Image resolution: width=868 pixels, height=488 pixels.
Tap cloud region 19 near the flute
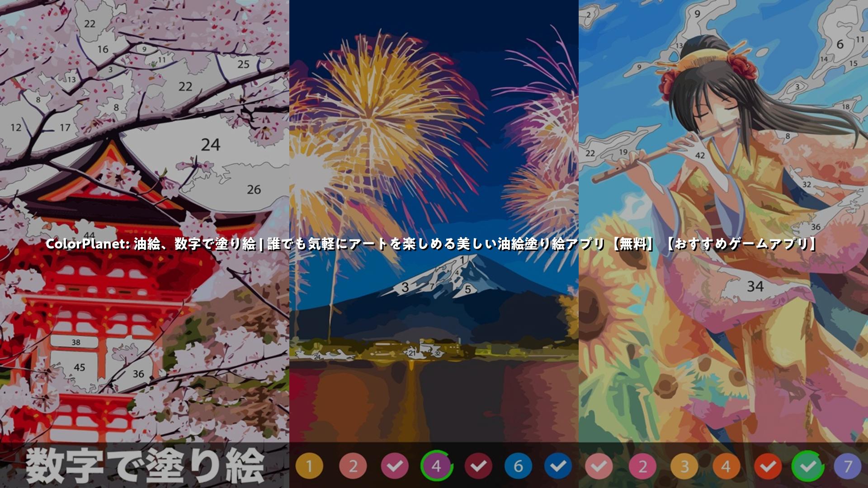(623, 152)
